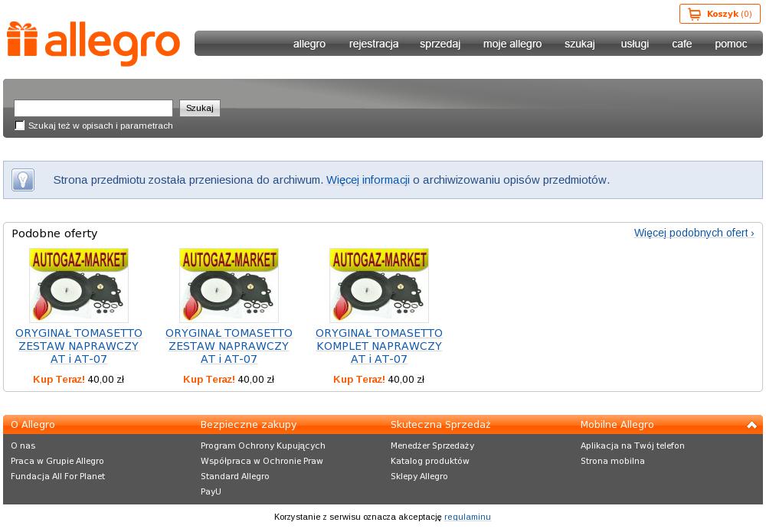Open the PayU footer link
The height and width of the screenshot is (532, 766).
coord(211,491)
